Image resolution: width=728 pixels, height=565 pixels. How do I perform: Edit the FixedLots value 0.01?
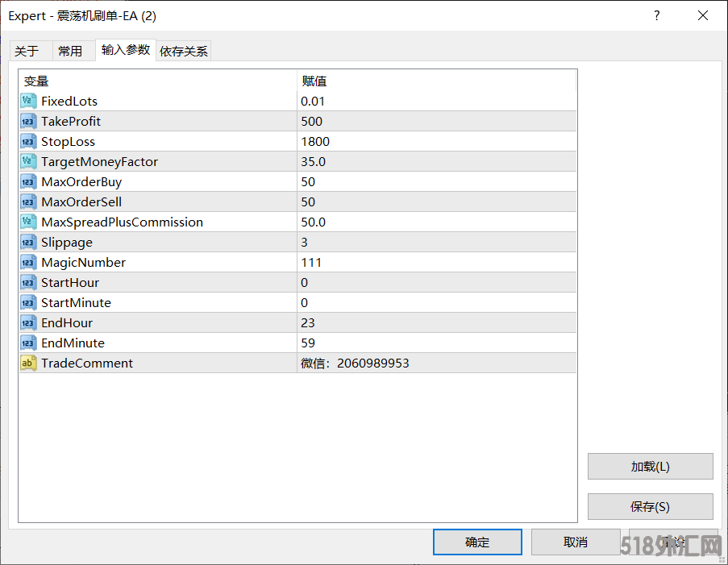[435, 101]
